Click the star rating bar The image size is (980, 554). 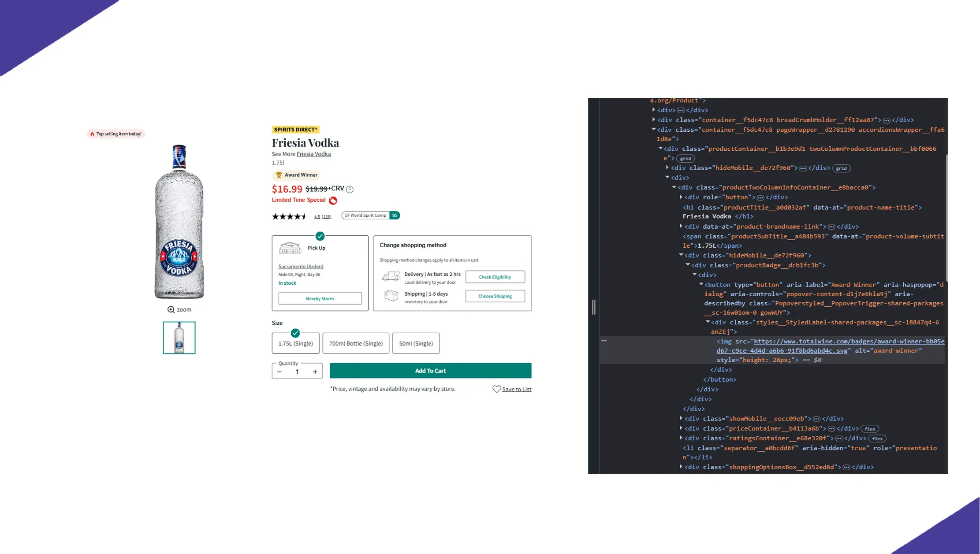(x=289, y=216)
